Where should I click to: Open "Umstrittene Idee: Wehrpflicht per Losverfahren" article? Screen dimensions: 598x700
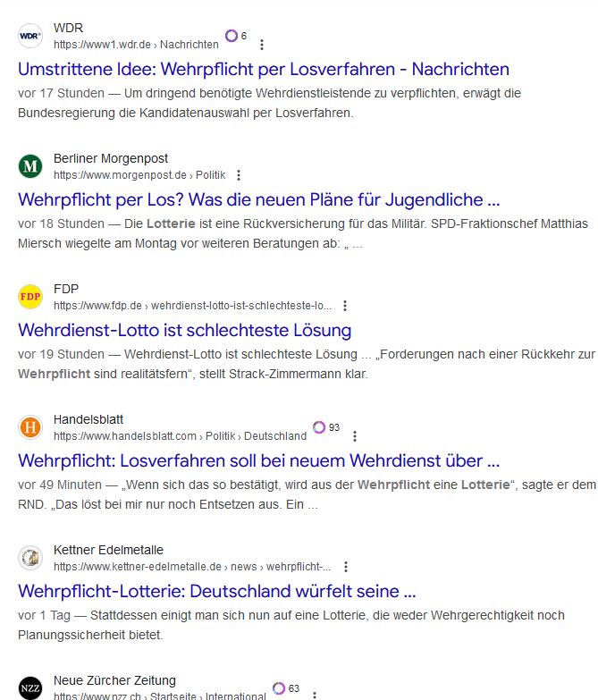(x=263, y=69)
